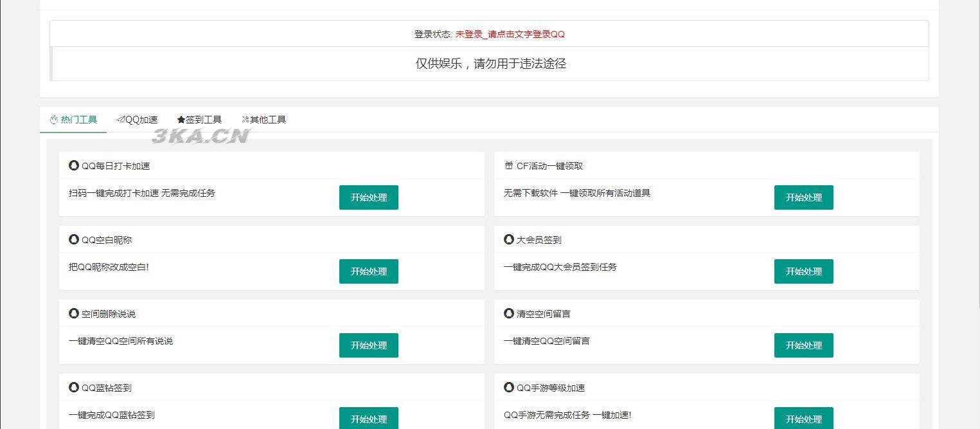The image size is (980, 429).
Task: Click the QQ icon beside QQ每日打卡加速
Action: (73, 165)
